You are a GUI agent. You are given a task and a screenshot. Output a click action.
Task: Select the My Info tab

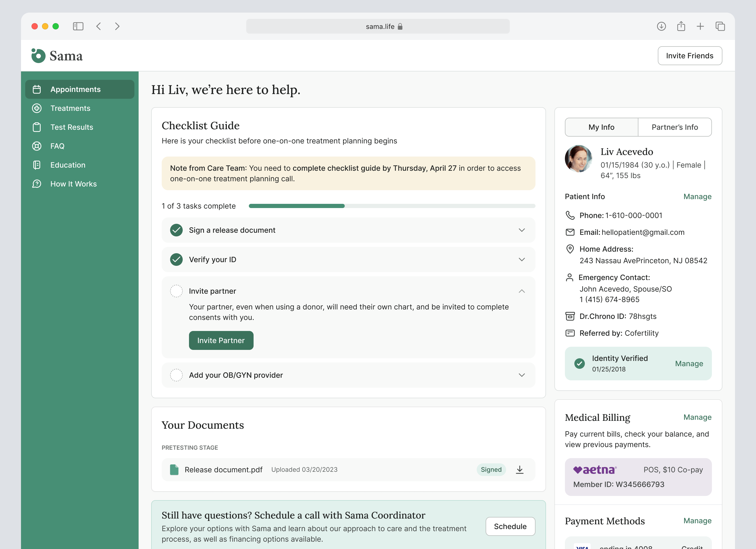point(601,127)
